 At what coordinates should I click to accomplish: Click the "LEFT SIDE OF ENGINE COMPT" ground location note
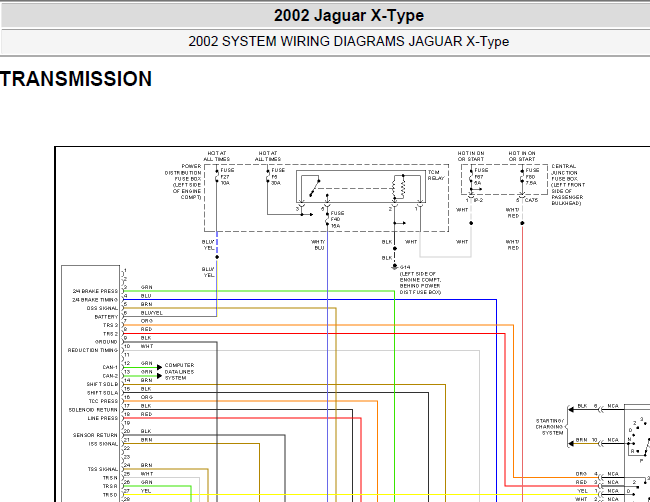[420, 283]
